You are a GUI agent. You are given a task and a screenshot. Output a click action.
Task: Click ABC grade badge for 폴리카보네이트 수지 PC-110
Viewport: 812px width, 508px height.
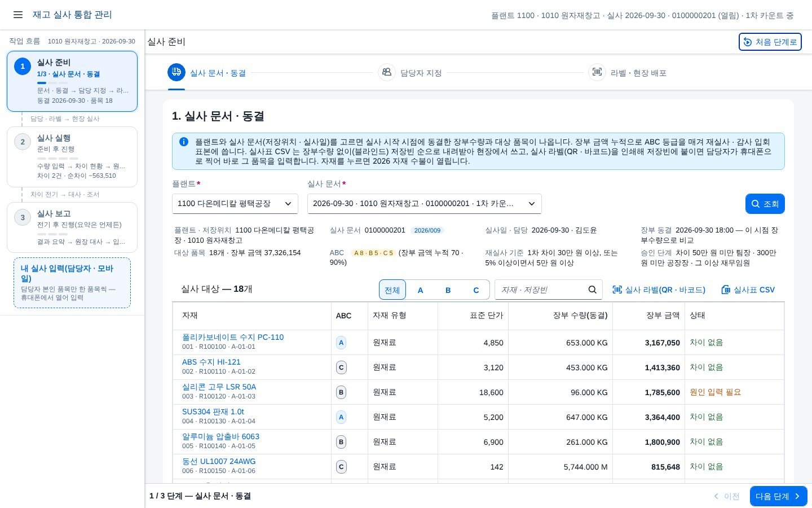tap(341, 343)
